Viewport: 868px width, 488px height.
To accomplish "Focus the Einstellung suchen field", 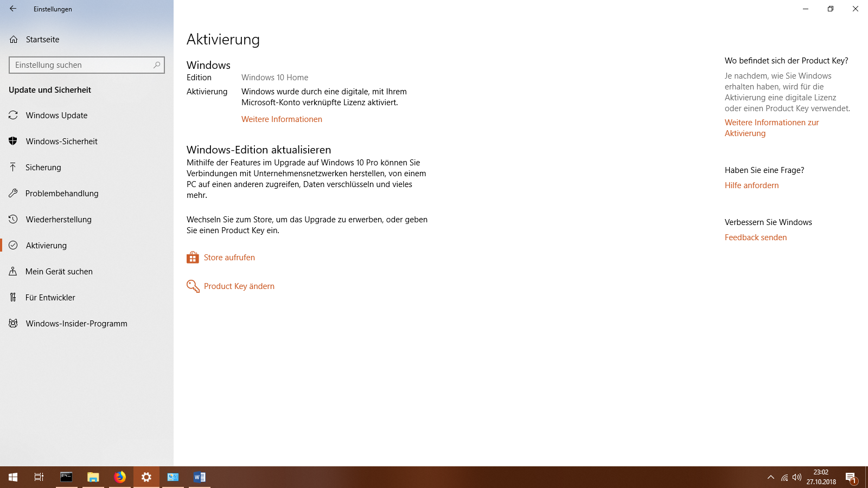I will pyautogui.click(x=87, y=65).
